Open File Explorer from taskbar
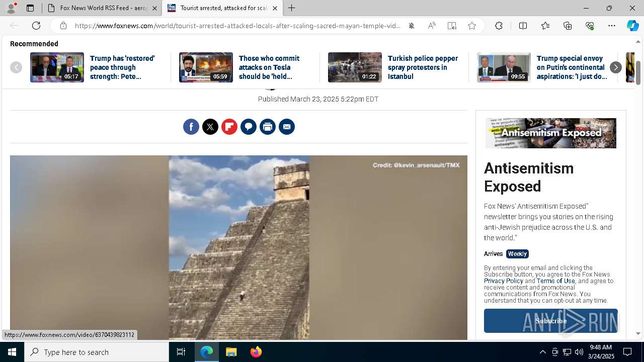Image resolution: width=644 pixels, height=362 pixels. 231,352
